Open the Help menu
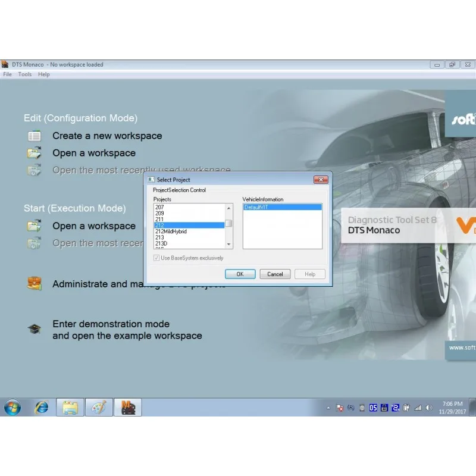This screenshot has width=476, height=476. click(x=43, y=74)
